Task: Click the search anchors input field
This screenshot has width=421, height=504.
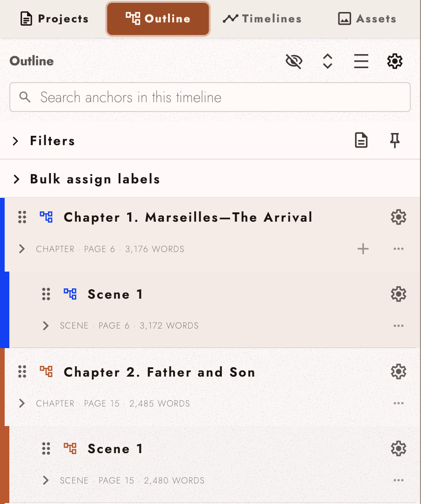Action: [x=210, y=97]
